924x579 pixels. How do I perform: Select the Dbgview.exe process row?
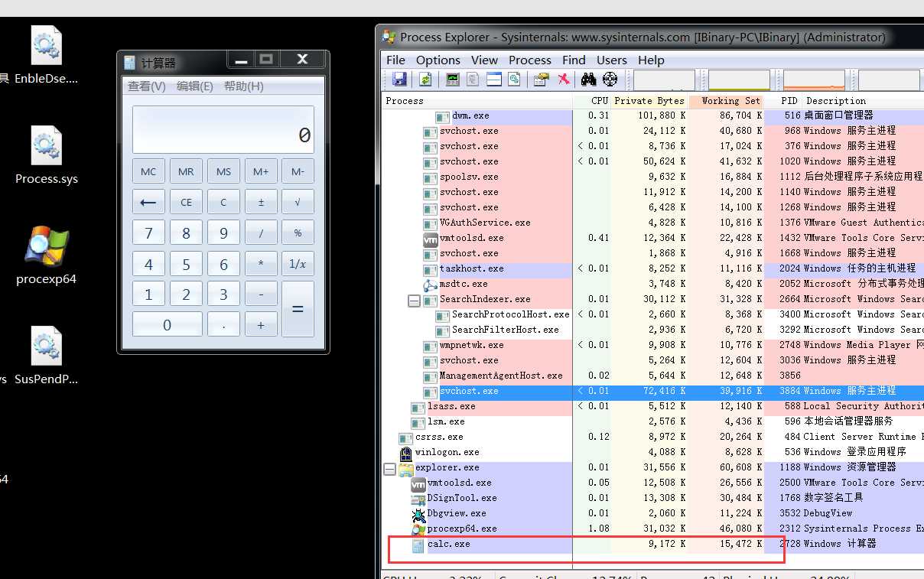pos(653,513)
